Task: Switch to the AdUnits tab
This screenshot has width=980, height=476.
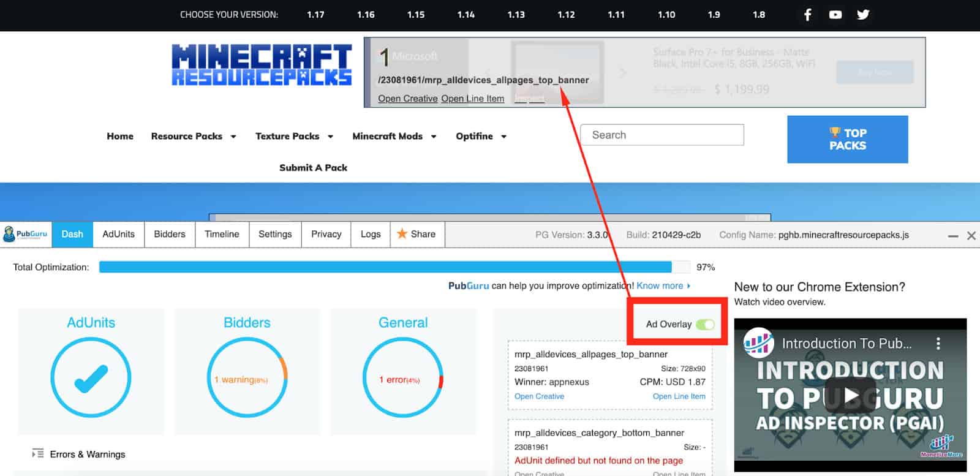Action: click(118, 234)
